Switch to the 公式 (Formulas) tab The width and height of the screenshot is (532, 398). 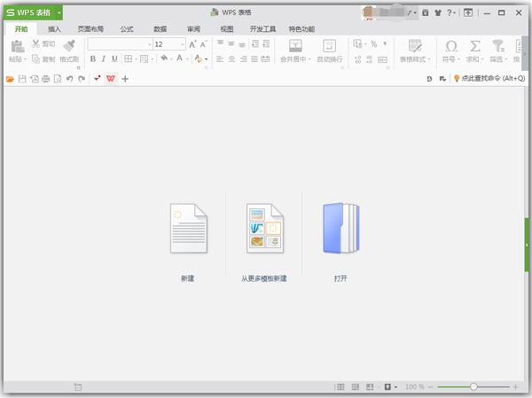127,29
